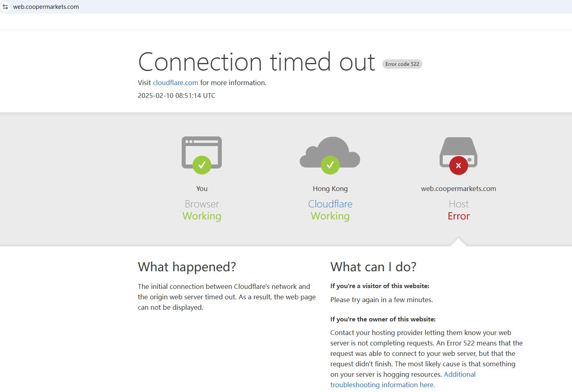Click the red X error badge
This screenshot has width=572, height=392.
[458, 165]
